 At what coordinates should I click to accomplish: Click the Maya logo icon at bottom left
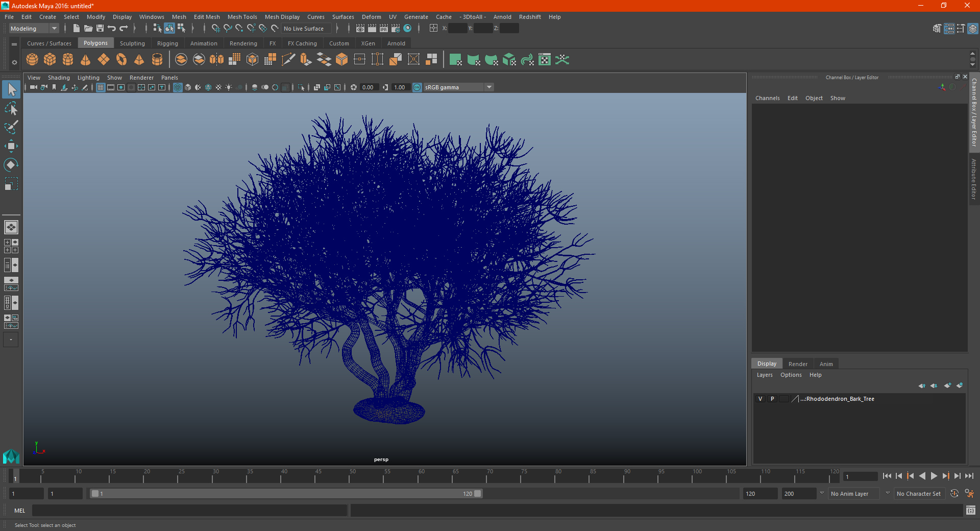coord(11,456)
